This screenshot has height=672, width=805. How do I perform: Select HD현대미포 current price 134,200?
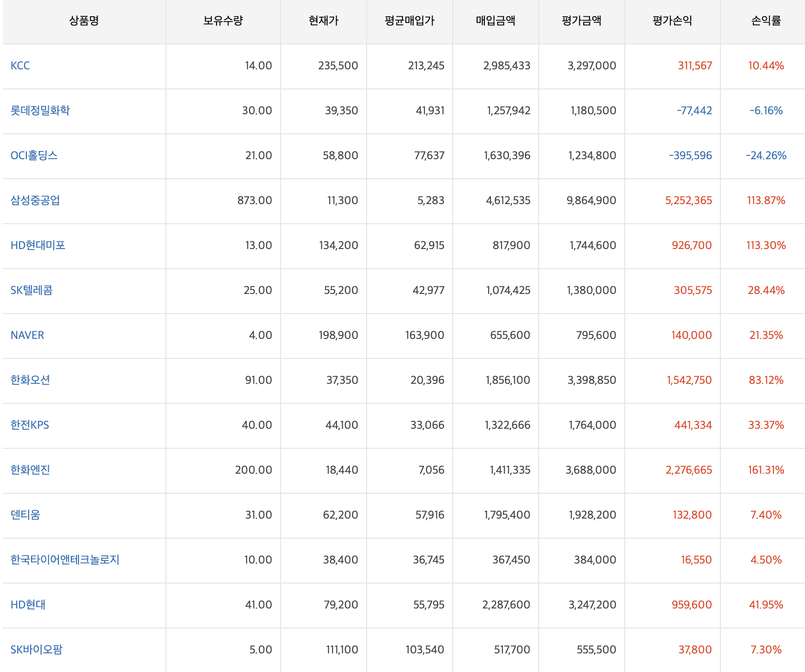339,246
